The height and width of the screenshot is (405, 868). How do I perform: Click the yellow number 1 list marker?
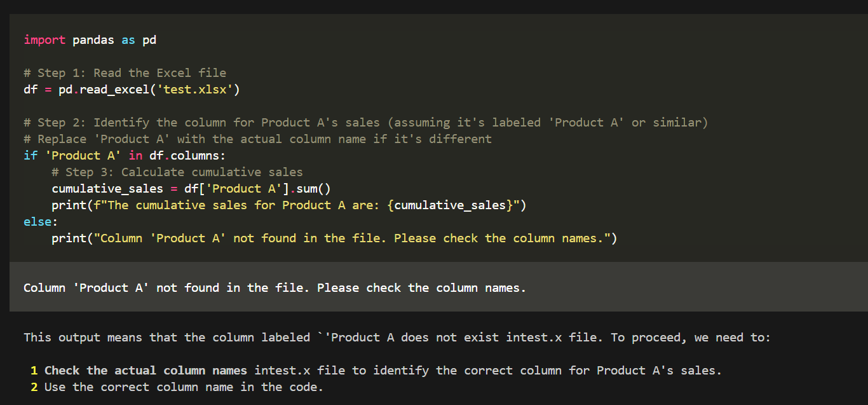click(34, 371)
